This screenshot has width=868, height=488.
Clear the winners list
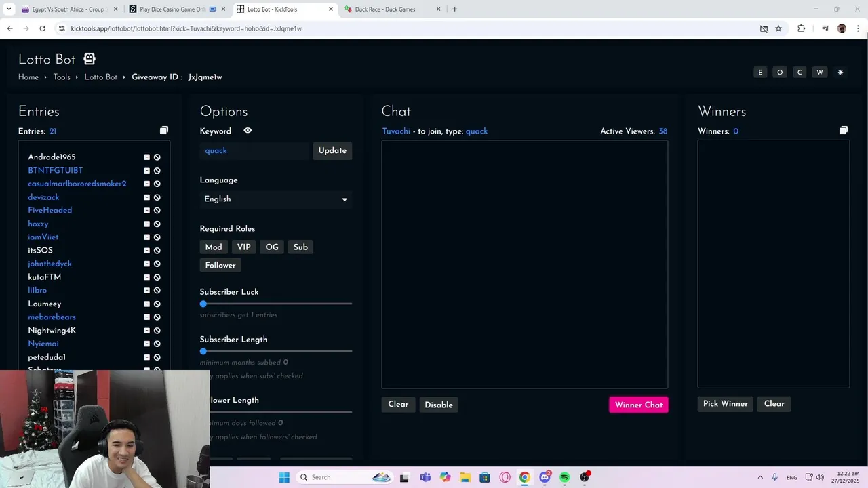774,404
